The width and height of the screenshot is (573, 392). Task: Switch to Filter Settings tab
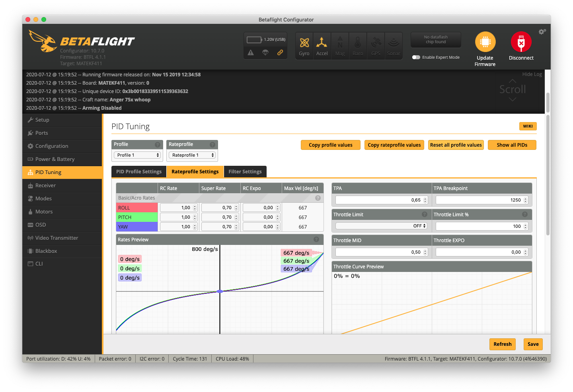point(245,172)
